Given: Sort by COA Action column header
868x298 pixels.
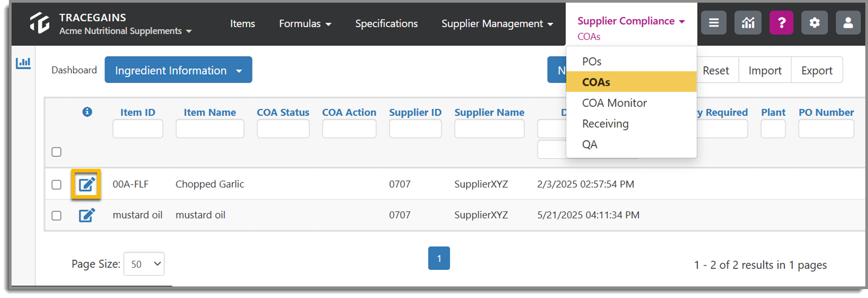Looking at the screenshot, I should pyautogui.click(x=349, y=112).
